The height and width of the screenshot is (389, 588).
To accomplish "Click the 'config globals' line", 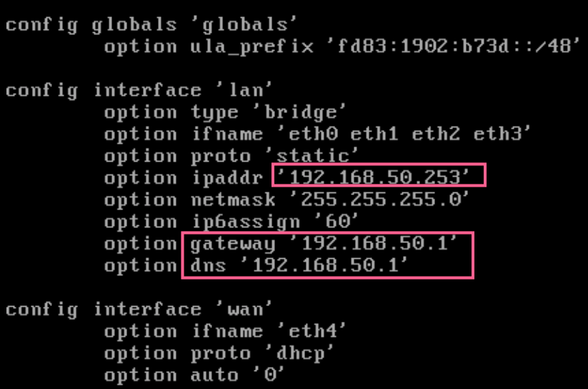I will coord(151,26).
